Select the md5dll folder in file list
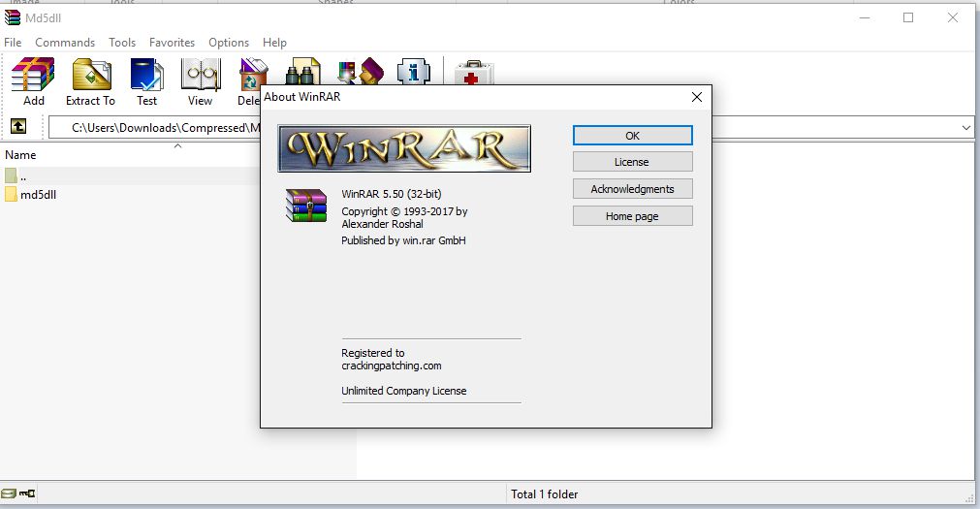This screenshot has width=980, height=509. [x=39, y=194]
